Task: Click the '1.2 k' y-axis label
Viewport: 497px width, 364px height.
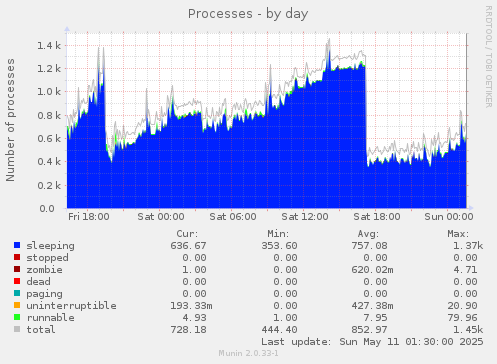Action: click(x=49, y=69)
